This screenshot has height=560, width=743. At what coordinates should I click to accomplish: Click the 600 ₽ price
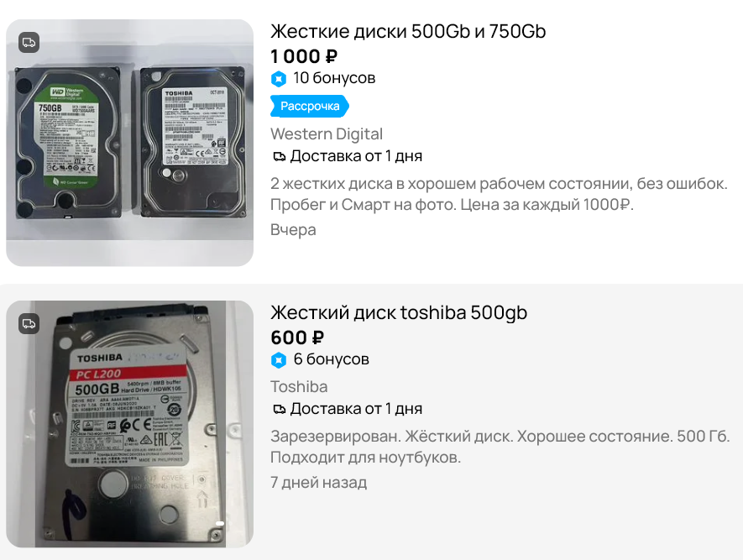tap(297, 338)
